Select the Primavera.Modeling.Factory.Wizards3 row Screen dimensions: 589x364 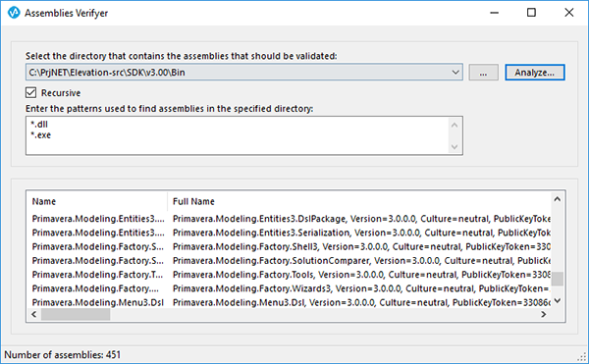(x=290, y=288)
